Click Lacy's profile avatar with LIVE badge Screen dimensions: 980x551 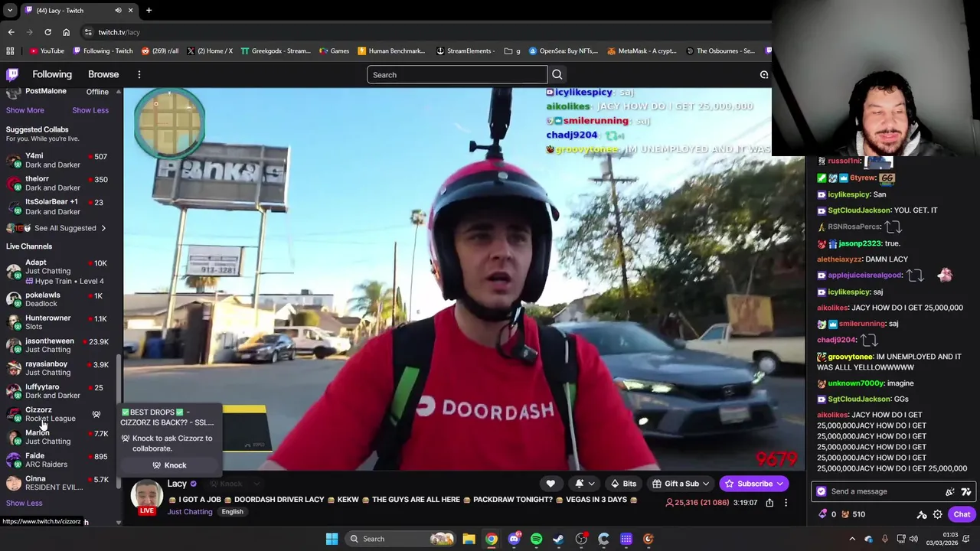pos(146,497)
